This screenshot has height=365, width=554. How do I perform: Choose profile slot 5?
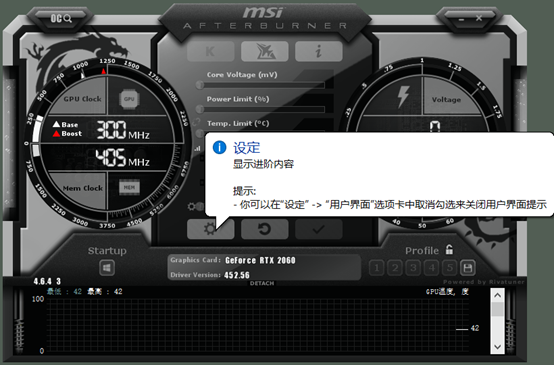449,268
